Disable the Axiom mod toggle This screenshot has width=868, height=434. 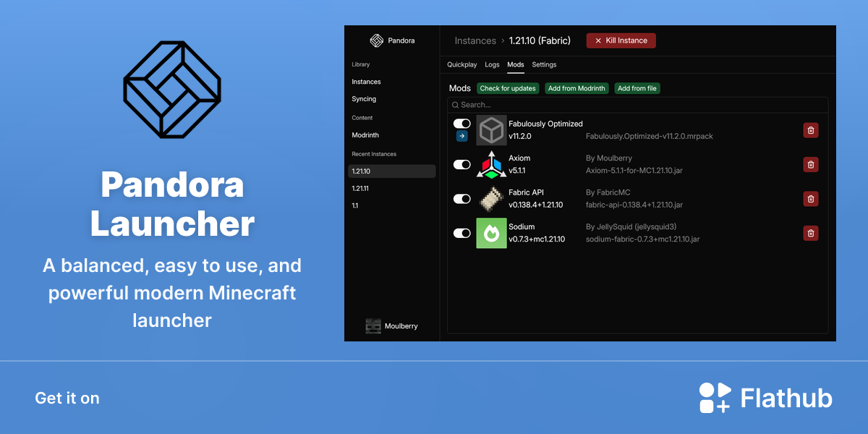tap(461, 164)
